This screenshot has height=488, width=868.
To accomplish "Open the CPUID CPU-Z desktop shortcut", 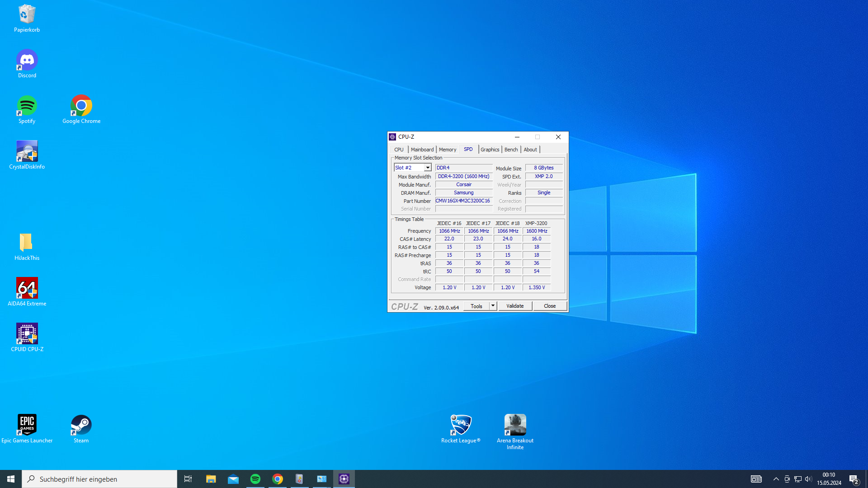I will pos(27,334).
